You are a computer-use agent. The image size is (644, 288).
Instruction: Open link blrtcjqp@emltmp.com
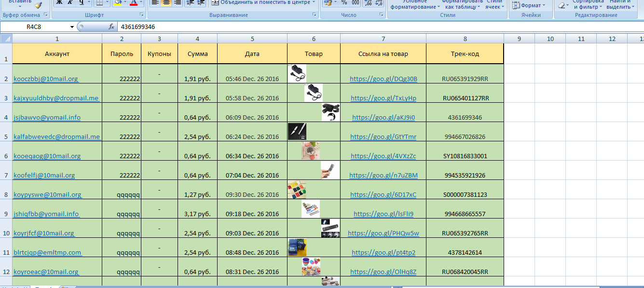(48, 253)
